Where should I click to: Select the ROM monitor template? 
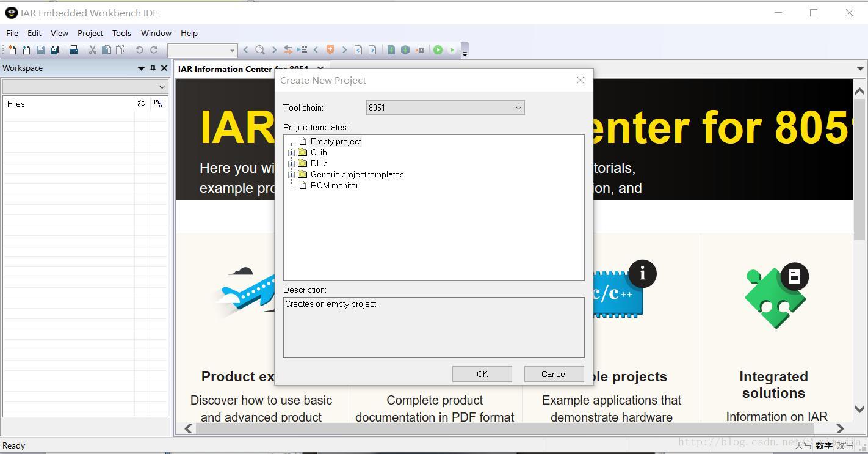335,185
